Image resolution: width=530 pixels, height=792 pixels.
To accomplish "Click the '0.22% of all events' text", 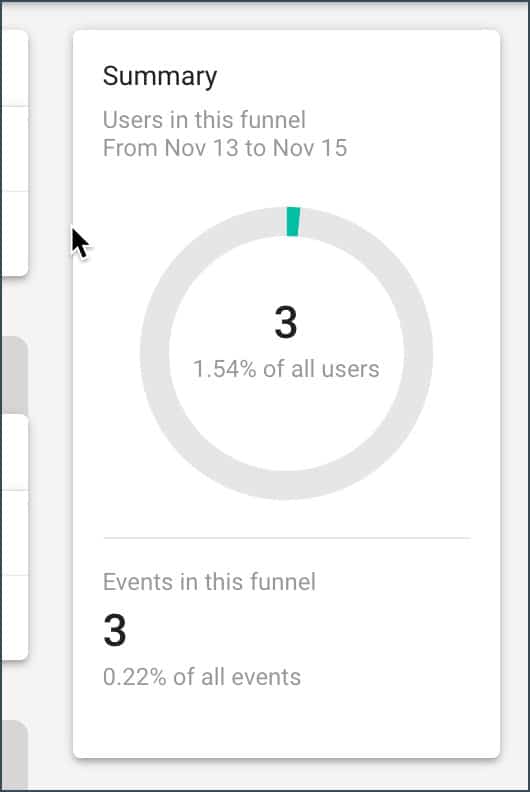I will (202, 677).
